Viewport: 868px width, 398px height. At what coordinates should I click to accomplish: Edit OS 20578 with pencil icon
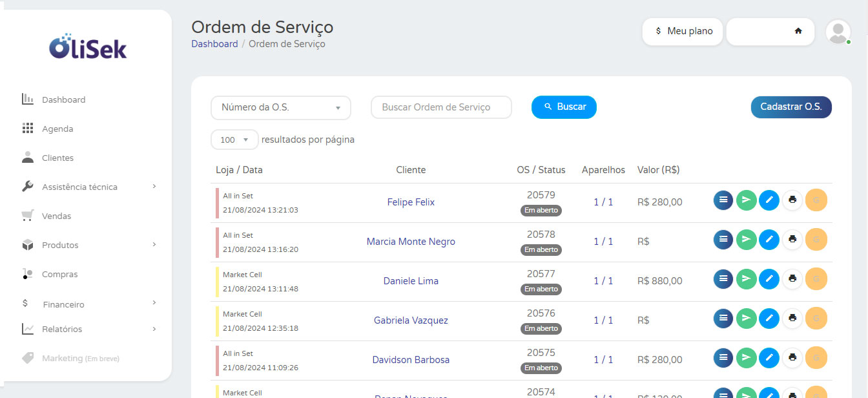[769, 240]
